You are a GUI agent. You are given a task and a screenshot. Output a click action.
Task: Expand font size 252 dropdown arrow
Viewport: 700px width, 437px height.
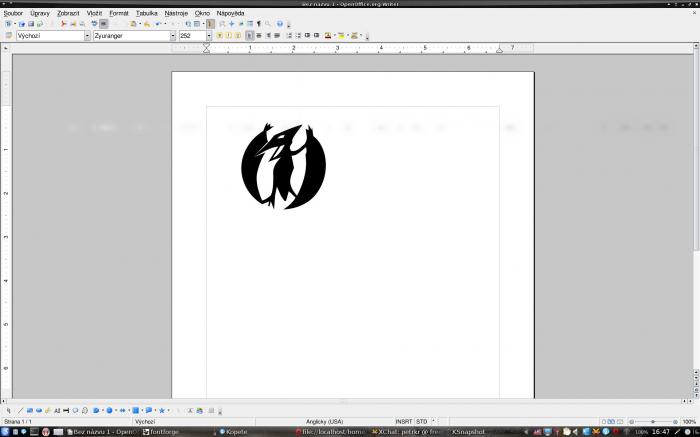point(208,35)
